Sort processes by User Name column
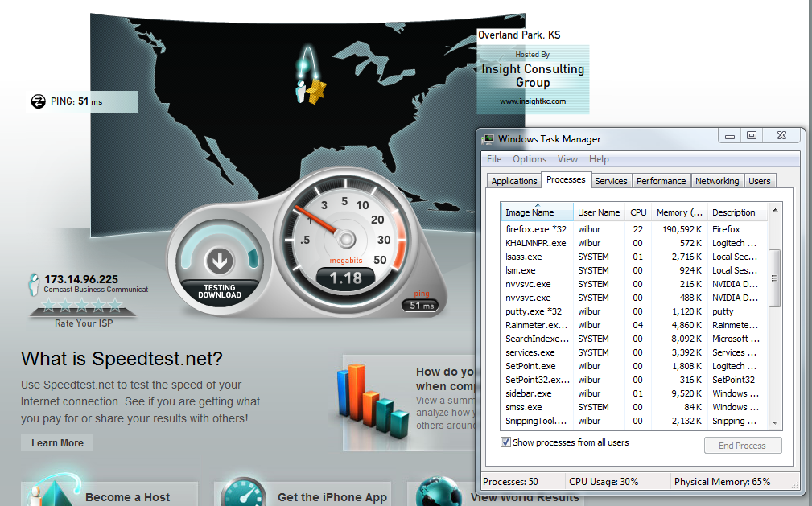The height and width of the screenshot is (506, 812). click(x=599, y=212)
